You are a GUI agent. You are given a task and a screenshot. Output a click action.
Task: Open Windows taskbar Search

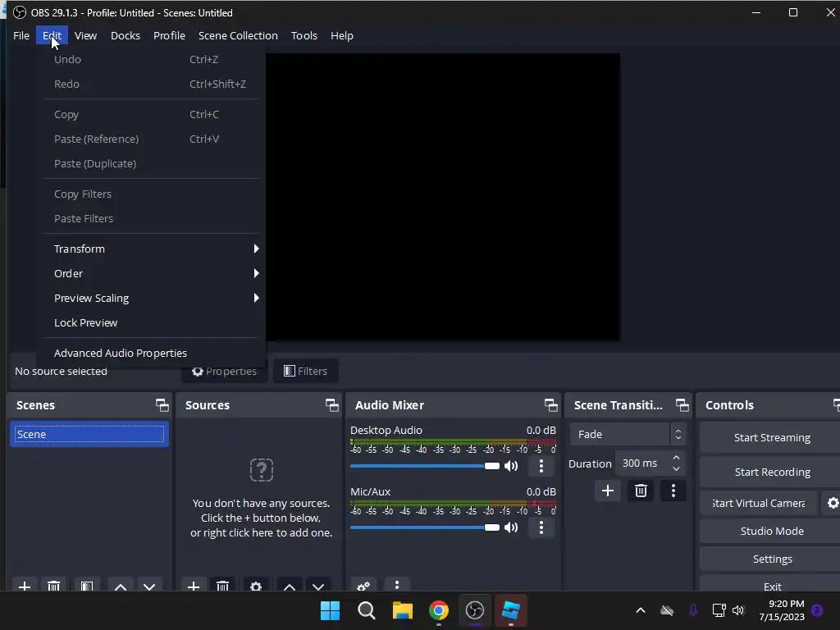pyautogui.click(x=367, y=610)
